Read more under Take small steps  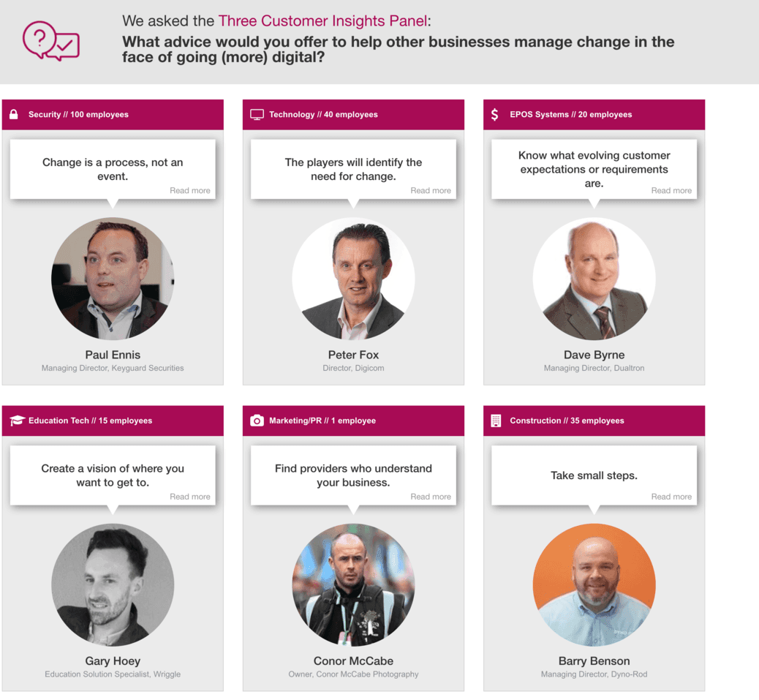[x=671, y=497]
